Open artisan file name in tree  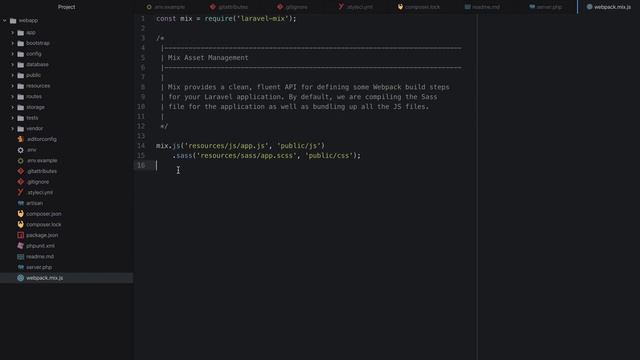pos(34,203)
